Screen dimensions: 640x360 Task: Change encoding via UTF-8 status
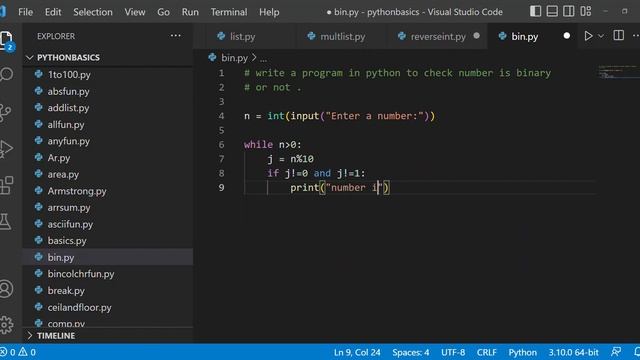point(453,352)
